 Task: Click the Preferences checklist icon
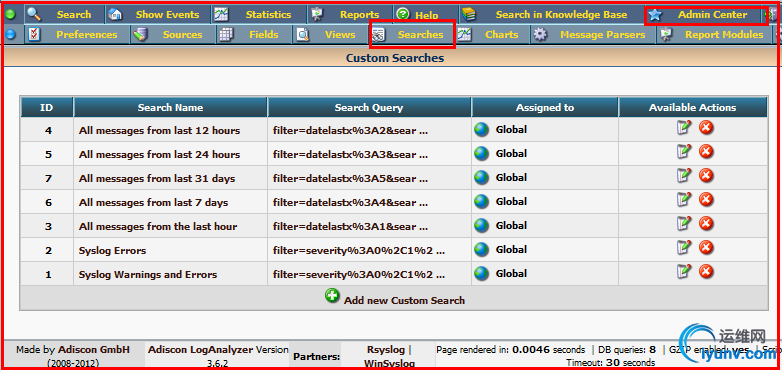[x=34, y=35]
